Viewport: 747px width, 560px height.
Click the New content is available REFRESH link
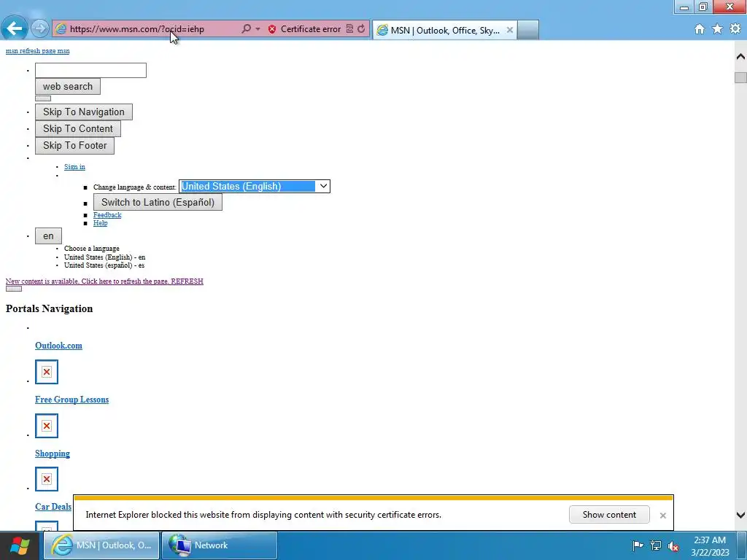click(x=104, y=281)
